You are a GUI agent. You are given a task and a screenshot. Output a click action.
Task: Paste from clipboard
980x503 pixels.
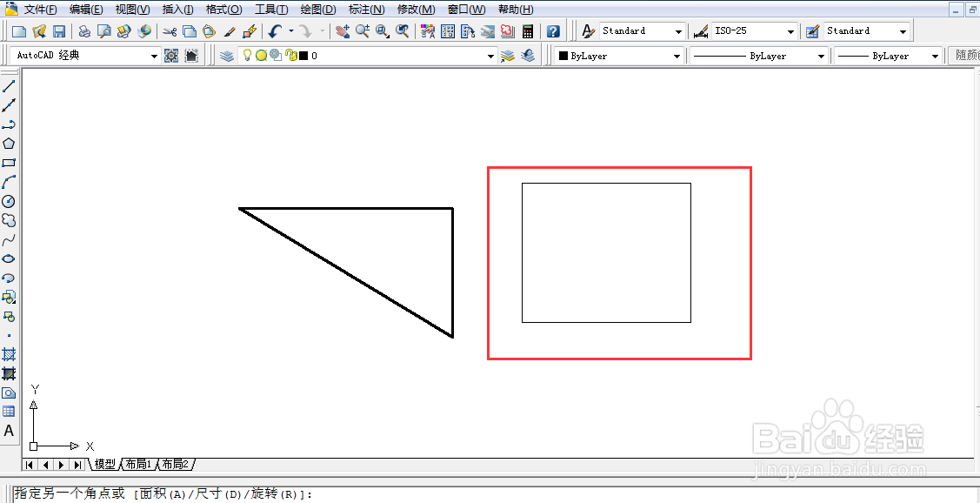[209, 31]
